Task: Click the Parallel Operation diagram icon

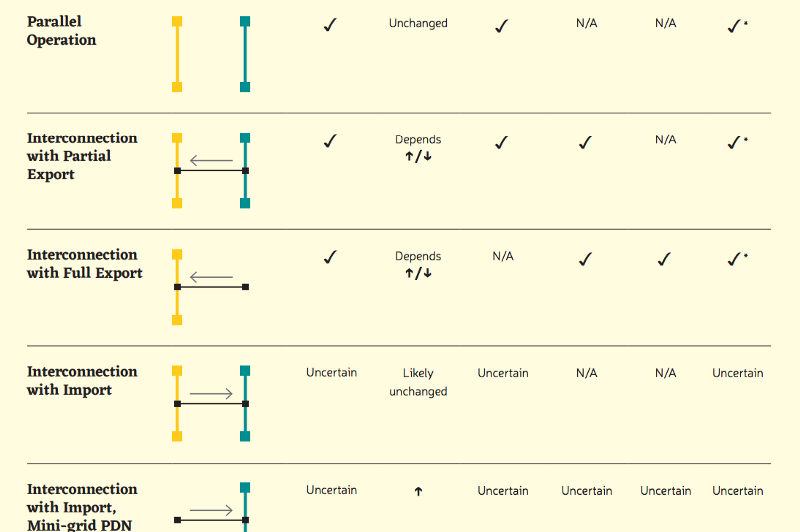Action: point(211,54)
